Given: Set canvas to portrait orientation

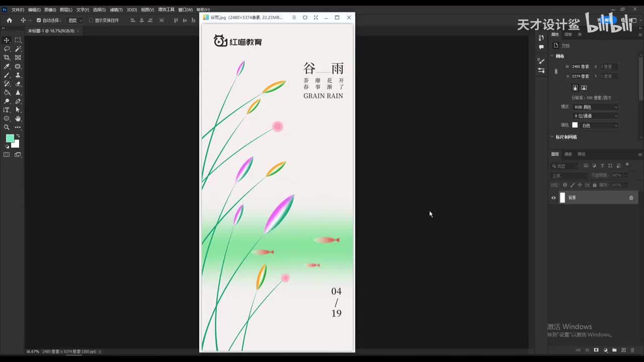Looking at the screenshot, I should 575,87.
